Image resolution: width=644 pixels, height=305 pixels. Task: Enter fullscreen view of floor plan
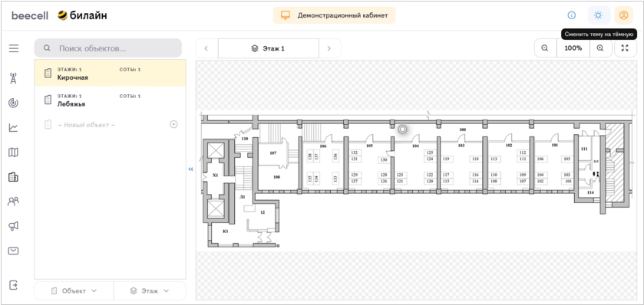point(625,48)
